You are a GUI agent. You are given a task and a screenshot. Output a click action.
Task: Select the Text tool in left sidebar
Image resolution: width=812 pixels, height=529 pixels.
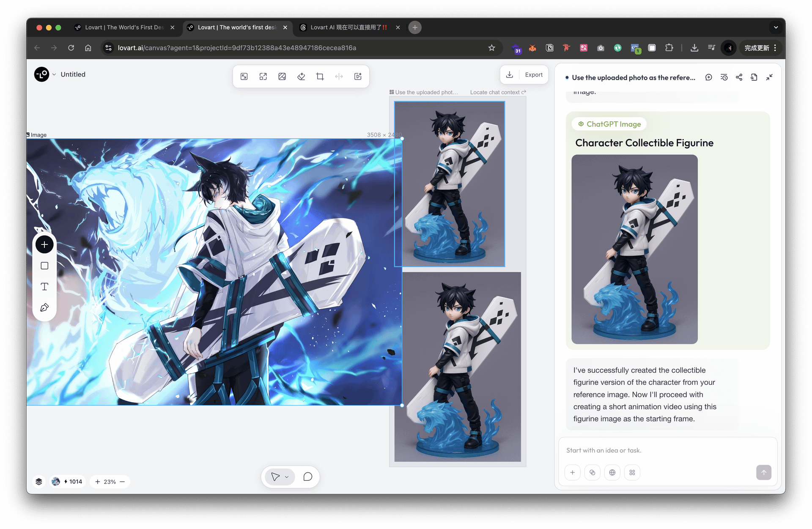coord(44,287)
